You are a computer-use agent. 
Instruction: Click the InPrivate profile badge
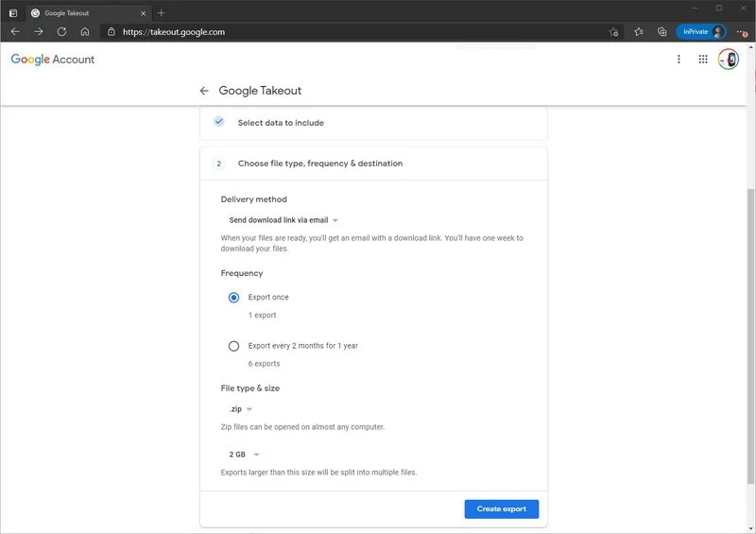click(x=701, y=32)
